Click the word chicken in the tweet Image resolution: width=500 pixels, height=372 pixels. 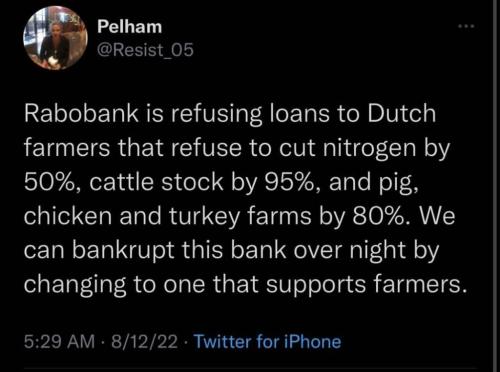pyautogui.click(x=68, y=216)
